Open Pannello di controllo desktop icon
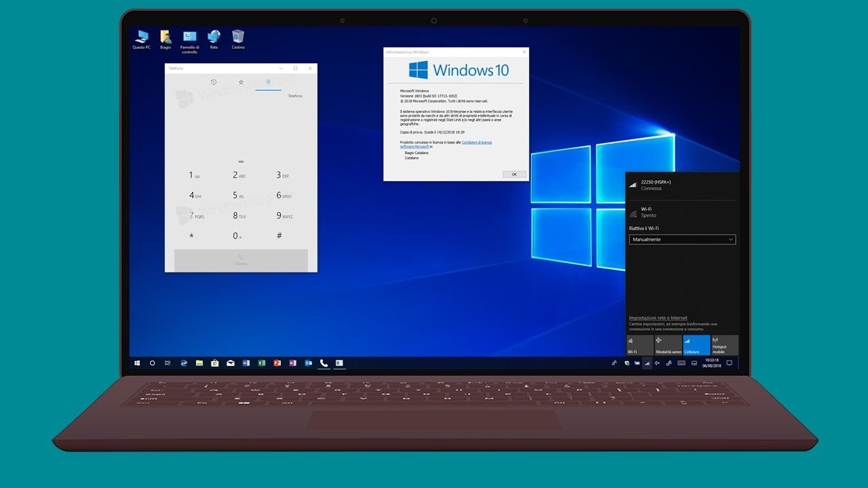The image size is (868, 488). click(190, 41)
